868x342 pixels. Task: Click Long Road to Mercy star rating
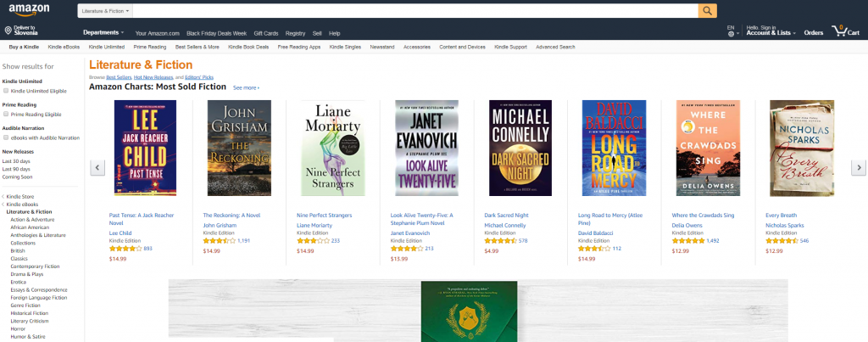point(594,249)
